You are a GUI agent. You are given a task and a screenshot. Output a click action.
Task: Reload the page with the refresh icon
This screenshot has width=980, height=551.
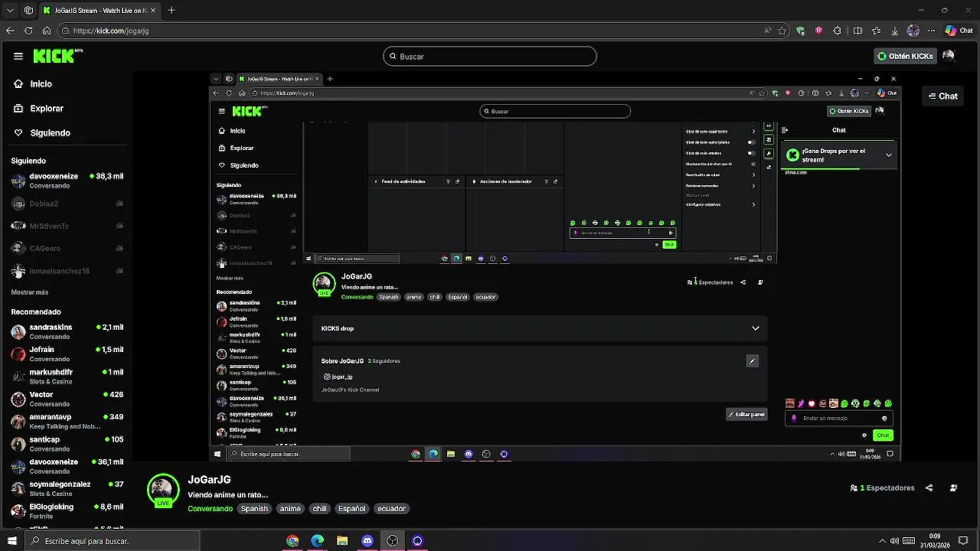pyautogui.click(x=28, y=31)
